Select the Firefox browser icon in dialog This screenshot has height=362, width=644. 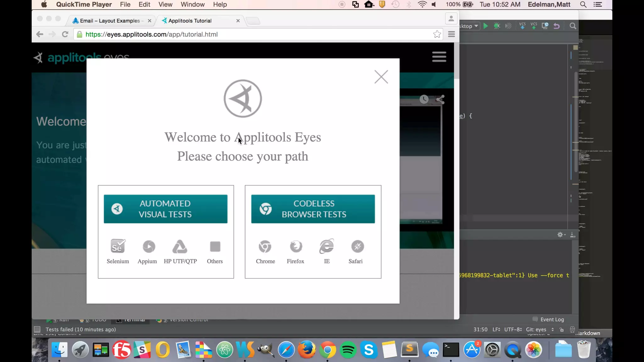[x=296, y=247]
